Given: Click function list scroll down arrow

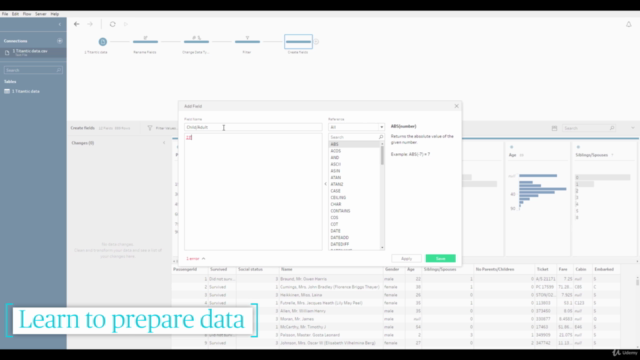Looking at the screenshot, I should 382,247.
